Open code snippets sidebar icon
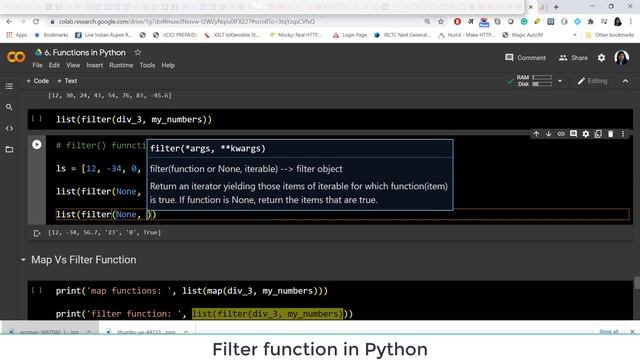 click(9, 129)
